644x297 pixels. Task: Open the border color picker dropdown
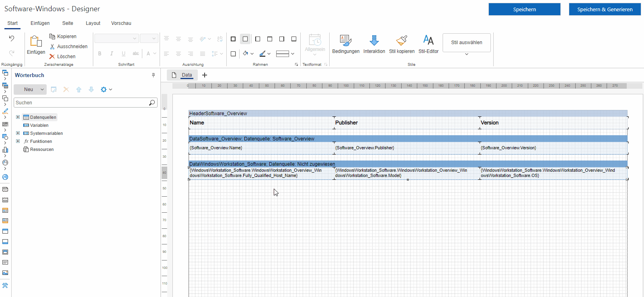[269, 54]
